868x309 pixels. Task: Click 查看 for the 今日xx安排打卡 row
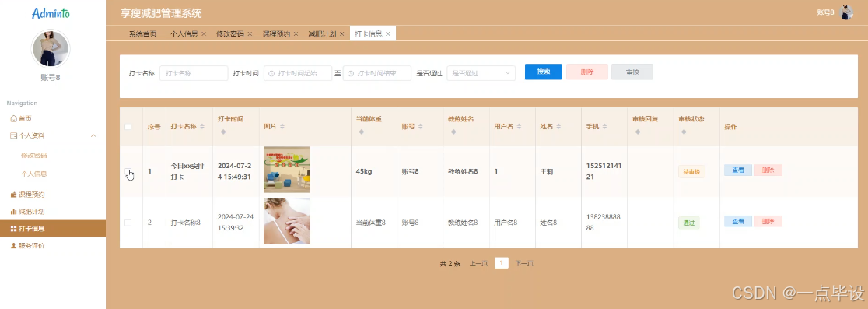[738, 170]
